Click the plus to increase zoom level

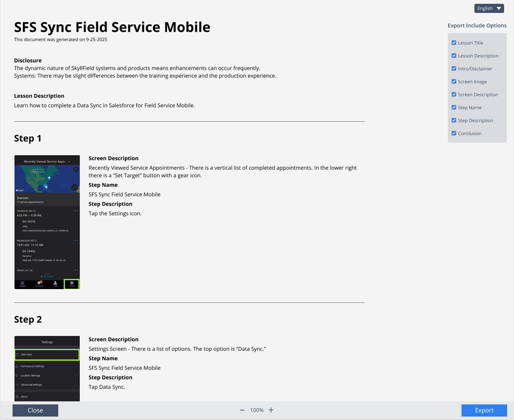(271, 410)
